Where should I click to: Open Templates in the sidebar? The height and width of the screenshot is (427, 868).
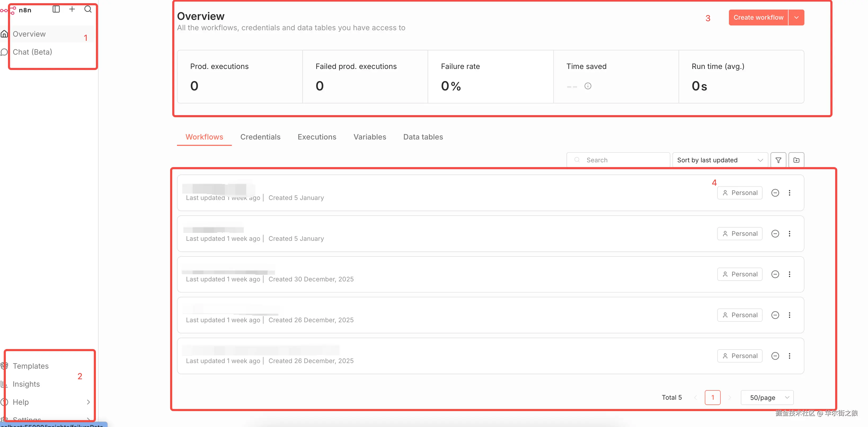click(31, 366)
